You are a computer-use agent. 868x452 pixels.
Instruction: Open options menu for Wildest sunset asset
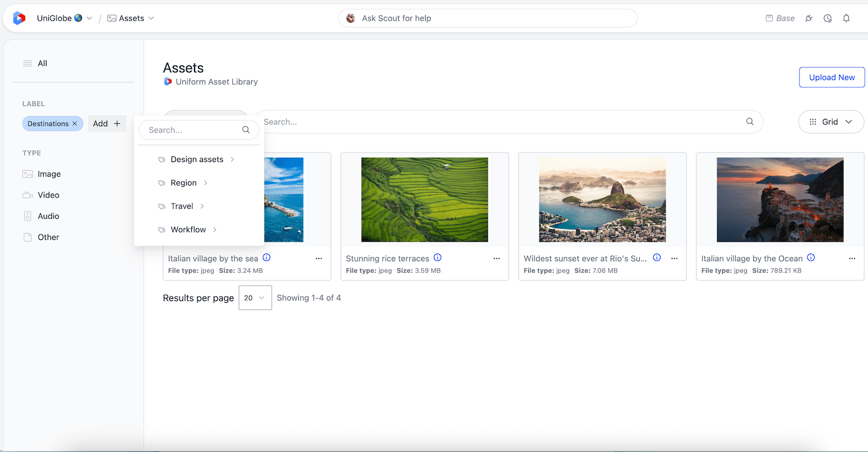[x=674, y=259]
